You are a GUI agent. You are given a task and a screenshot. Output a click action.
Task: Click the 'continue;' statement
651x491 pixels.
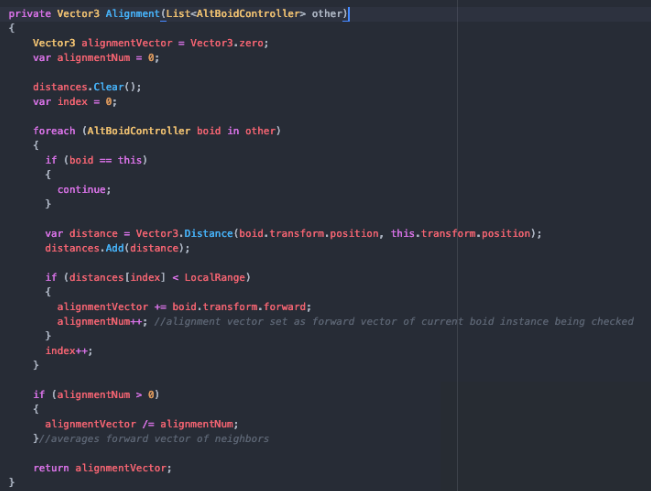coord(84,190)
